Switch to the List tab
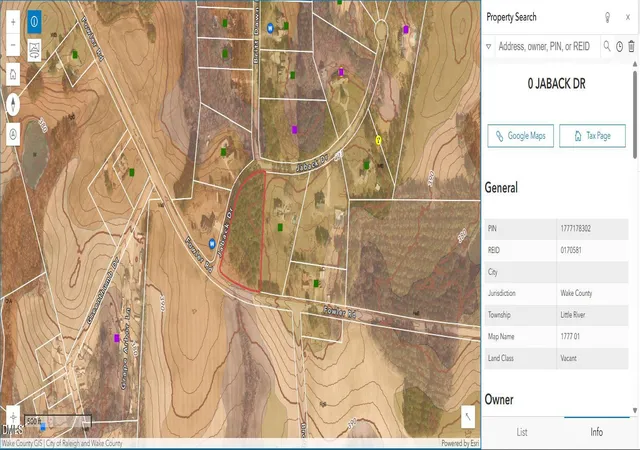 tap(522, 432)
